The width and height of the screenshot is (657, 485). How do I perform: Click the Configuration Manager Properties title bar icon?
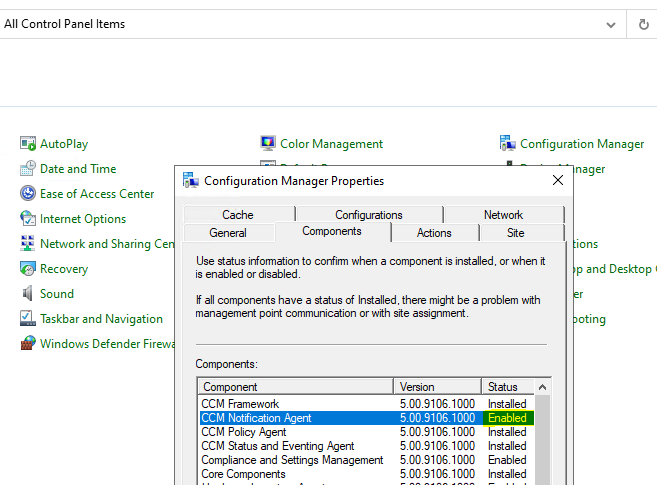tap(191, 181)
